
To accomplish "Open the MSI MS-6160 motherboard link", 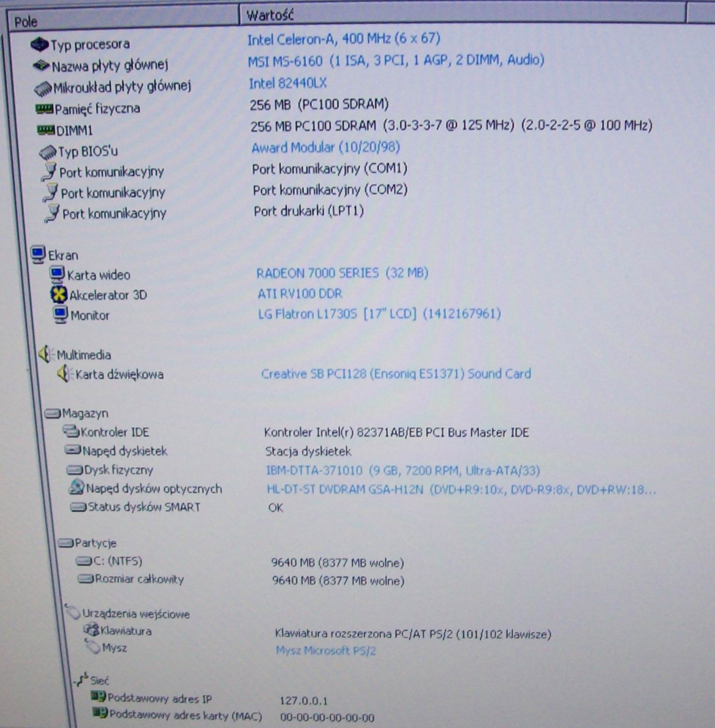I will point(396,60).
